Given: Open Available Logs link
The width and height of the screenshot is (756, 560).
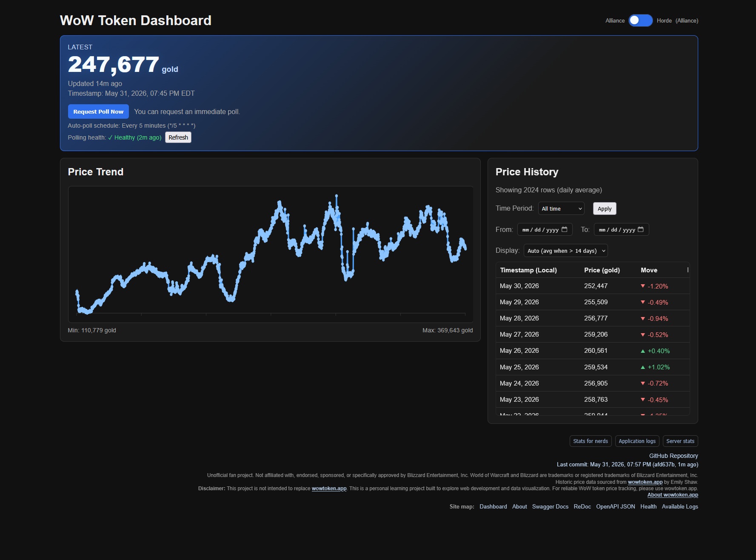Looking at the screenshot, I should pos(680,506).
